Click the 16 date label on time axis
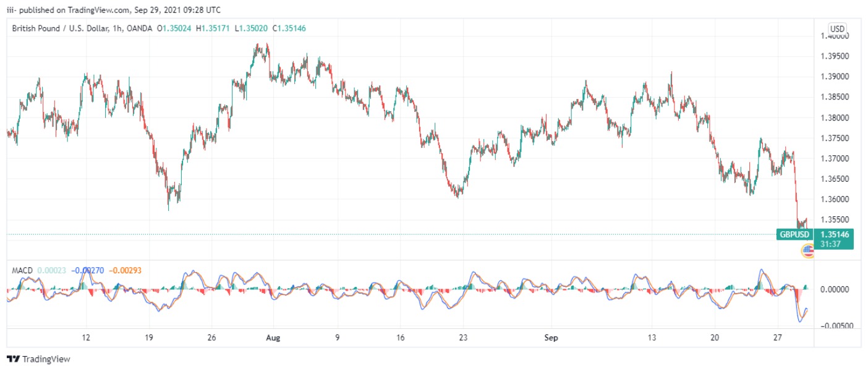 tap(400, 338)
